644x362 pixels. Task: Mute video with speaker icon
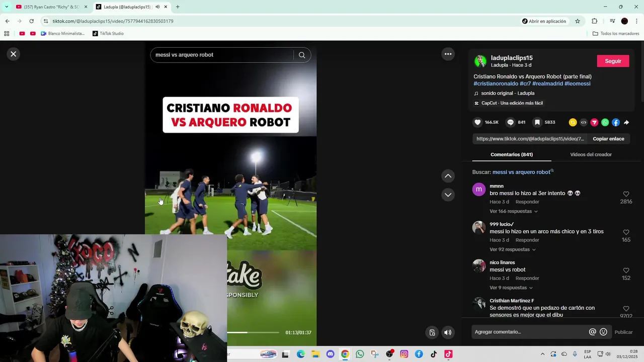[448, 332]
